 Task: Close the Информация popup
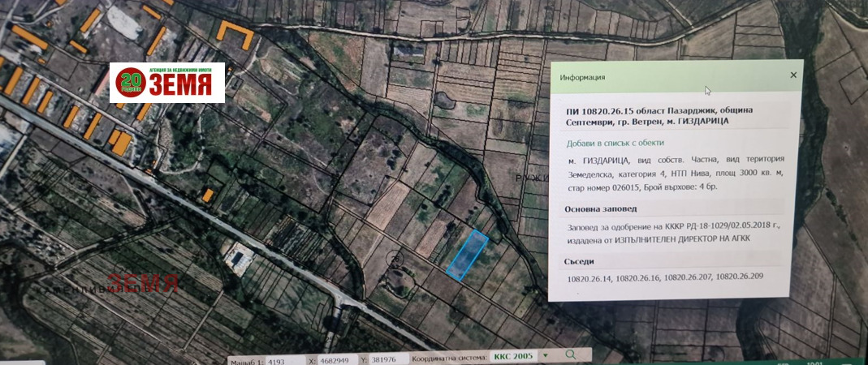click(793, 75)
